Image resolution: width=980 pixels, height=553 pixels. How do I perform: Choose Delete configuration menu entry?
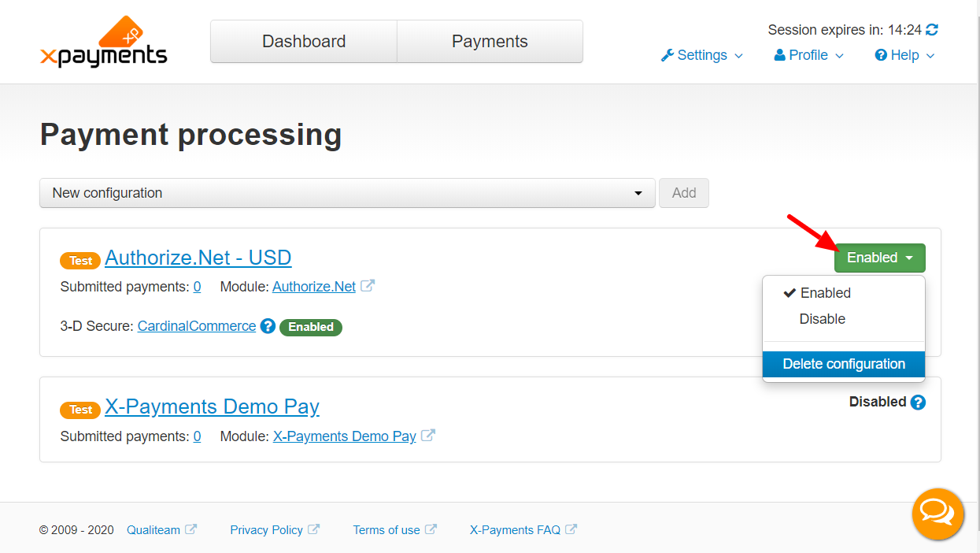pyautogui.click(x=844, y=364)
